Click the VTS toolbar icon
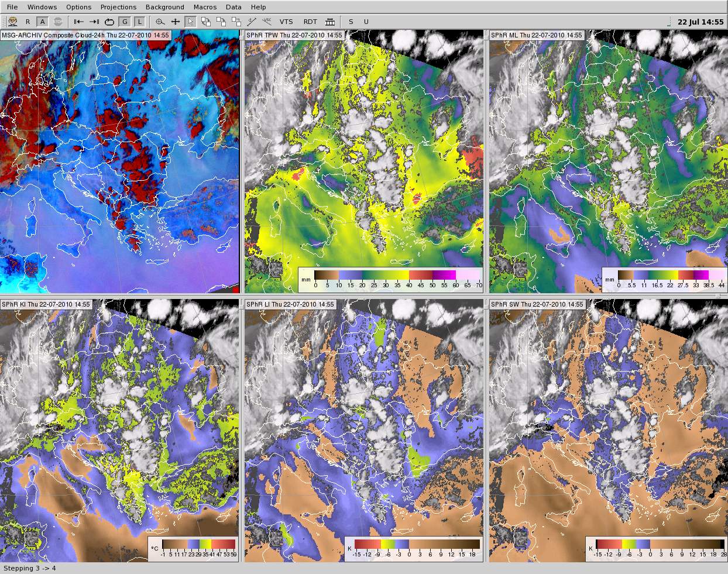The height and width of the screenshot is (574, 728). [x=286, y=22]
